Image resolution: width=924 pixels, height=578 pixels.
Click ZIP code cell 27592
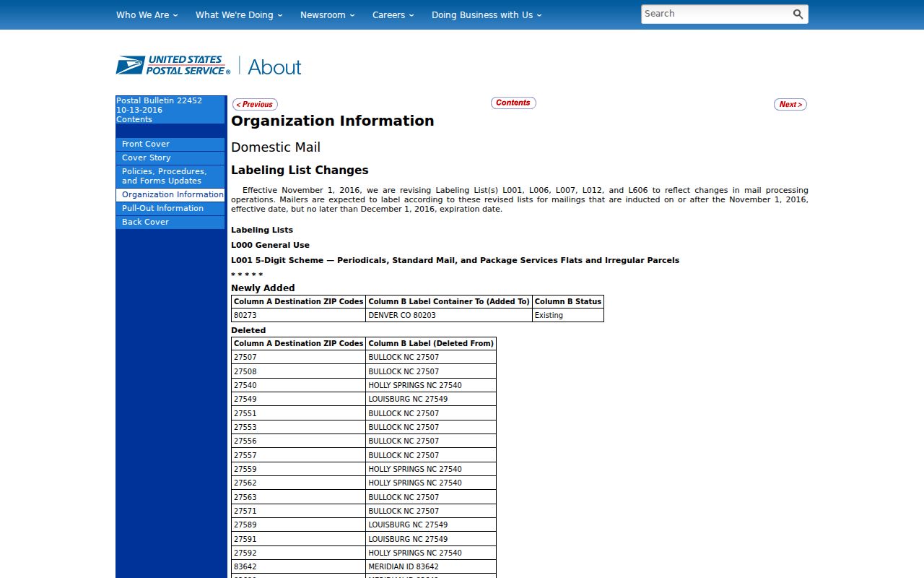tap(298, 553)
